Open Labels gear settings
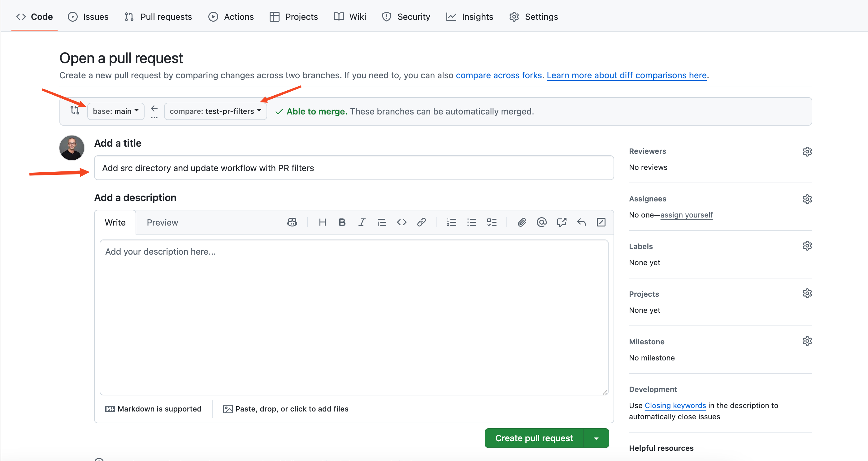This screenshot has height=461, width=868. click(807, 246)
